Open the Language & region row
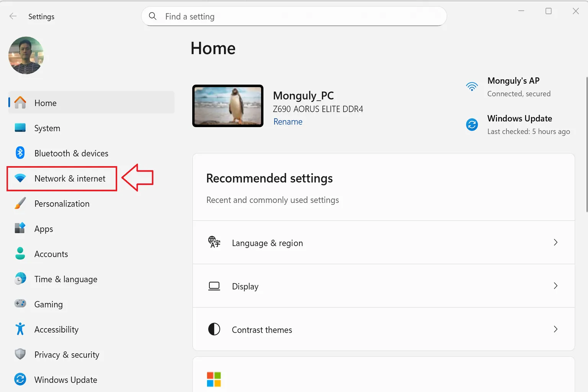 coord(384,242)
